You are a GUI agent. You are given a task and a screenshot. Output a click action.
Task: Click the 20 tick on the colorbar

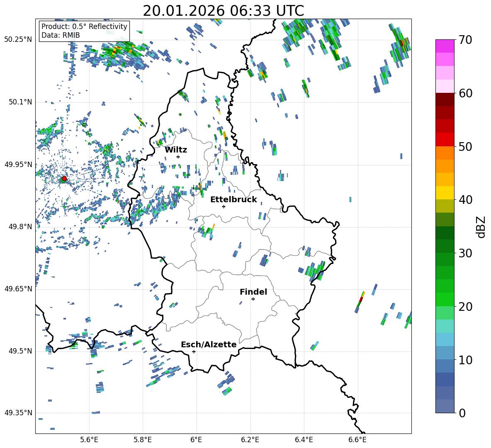pos(466,306)
